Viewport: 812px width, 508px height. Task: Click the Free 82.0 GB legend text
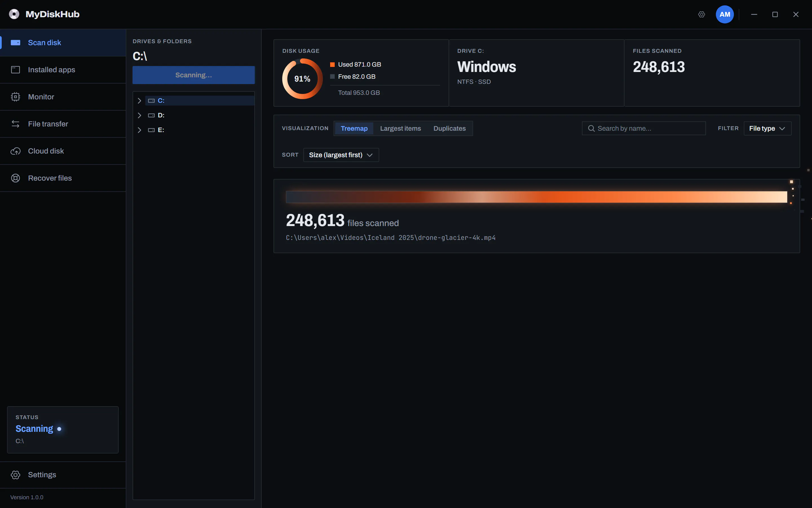(357, 76)
